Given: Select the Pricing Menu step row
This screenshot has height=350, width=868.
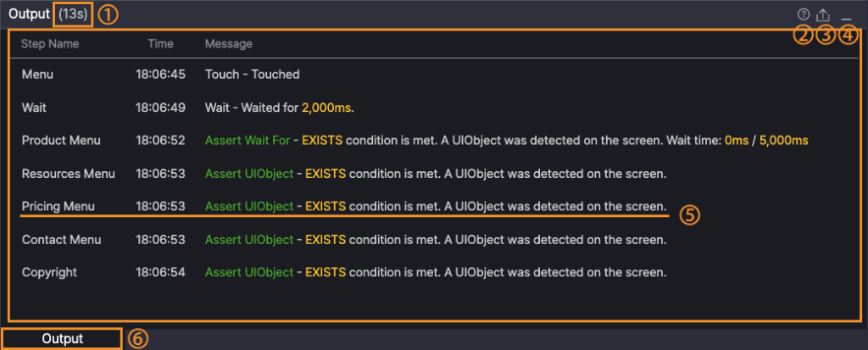Looking at the screenshot, I should pyautogui.click(x=435, y=207).
